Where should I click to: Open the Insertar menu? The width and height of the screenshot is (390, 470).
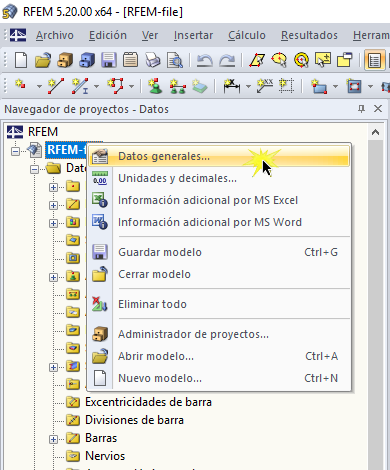[193, 35]
